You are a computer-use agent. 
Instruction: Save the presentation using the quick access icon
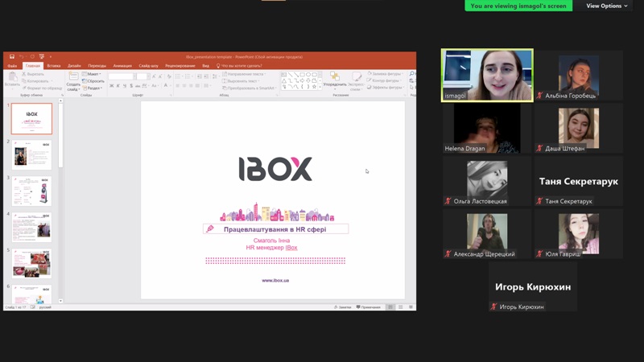click(12, 56)
